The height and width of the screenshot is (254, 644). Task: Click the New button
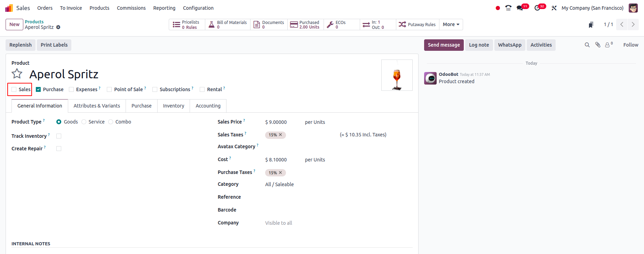point(14,24)
